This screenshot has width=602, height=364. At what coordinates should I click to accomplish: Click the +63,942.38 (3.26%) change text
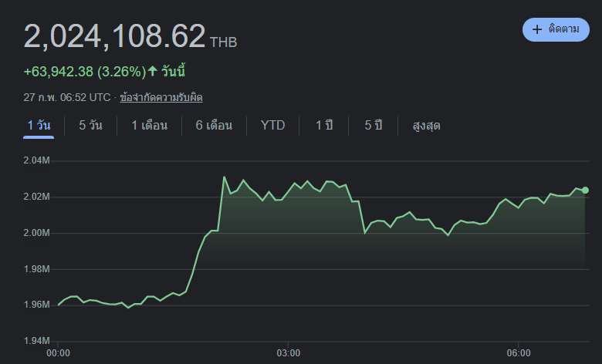point(85,72)
